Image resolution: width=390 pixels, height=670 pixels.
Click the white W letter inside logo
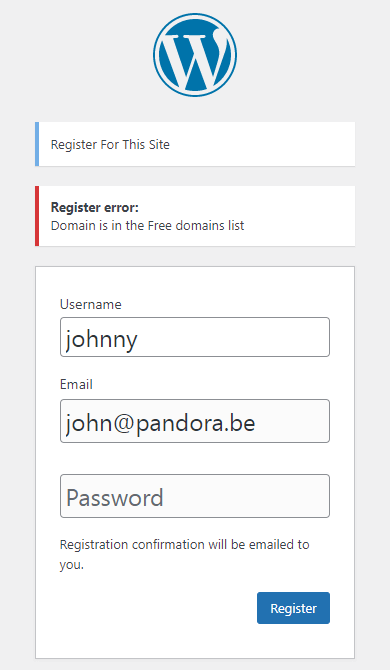point(195,56)
